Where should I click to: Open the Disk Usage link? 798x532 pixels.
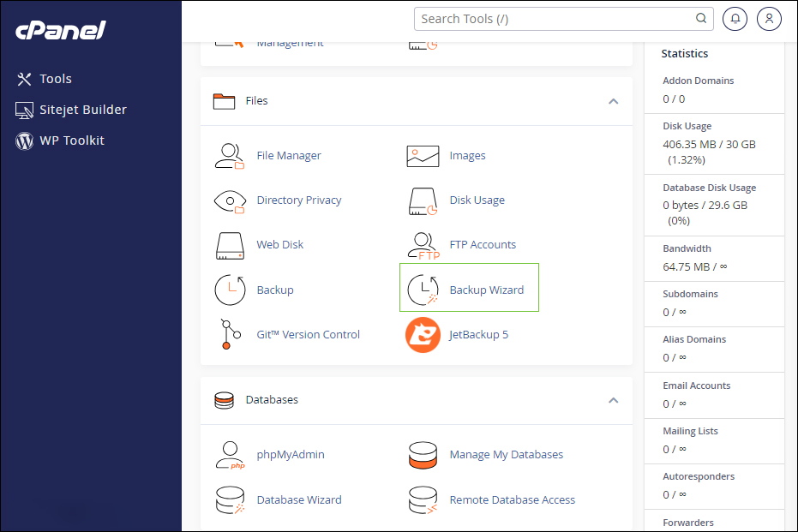pyautogui.click(x=477, y=200)
